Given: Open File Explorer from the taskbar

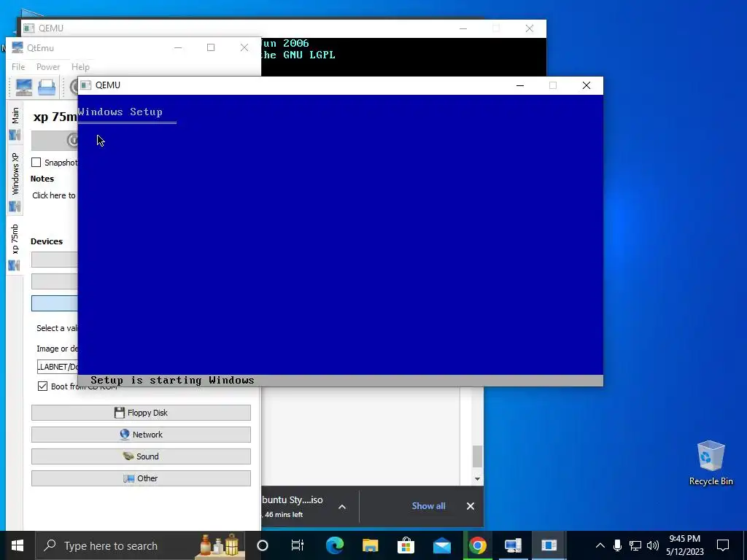Looking at the screenshot, I should tap(370, 545).
